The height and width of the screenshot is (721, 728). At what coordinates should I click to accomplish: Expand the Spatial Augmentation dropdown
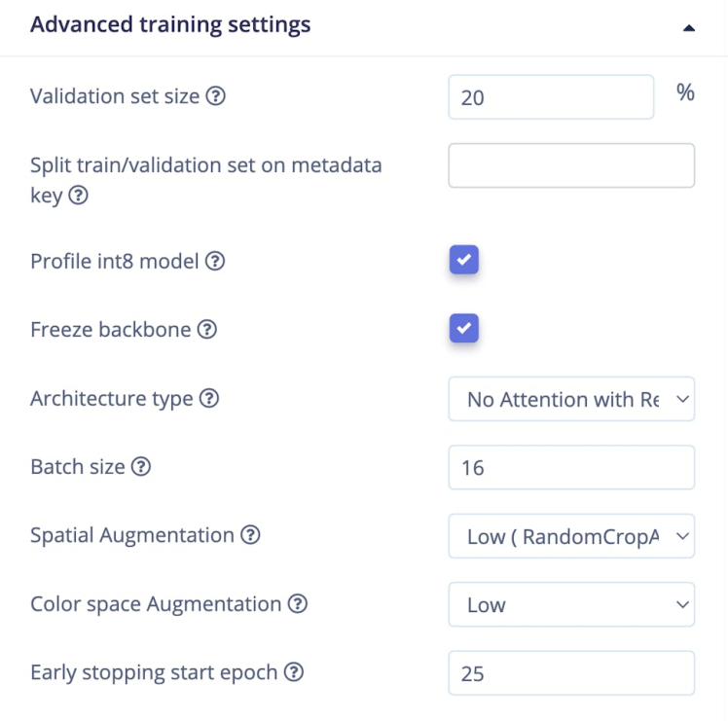pos(571,536)
